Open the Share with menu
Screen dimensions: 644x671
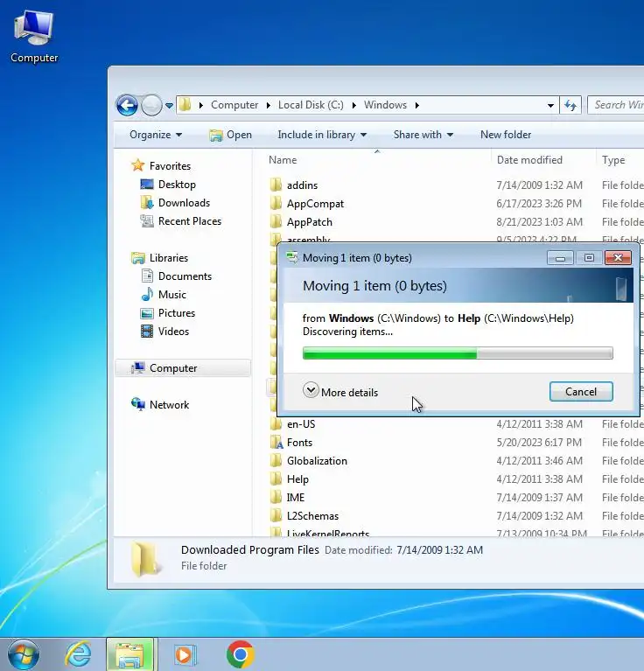click(423, 135)
